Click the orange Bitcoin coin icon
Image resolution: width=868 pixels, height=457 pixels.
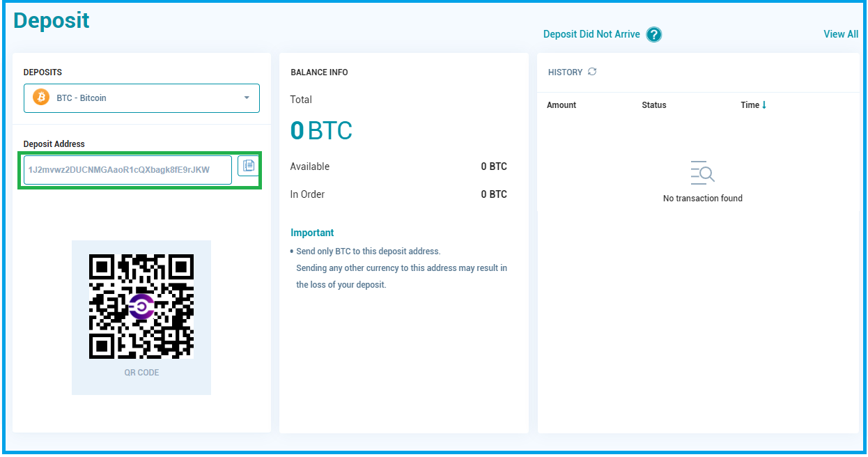(x=41, y=98)
